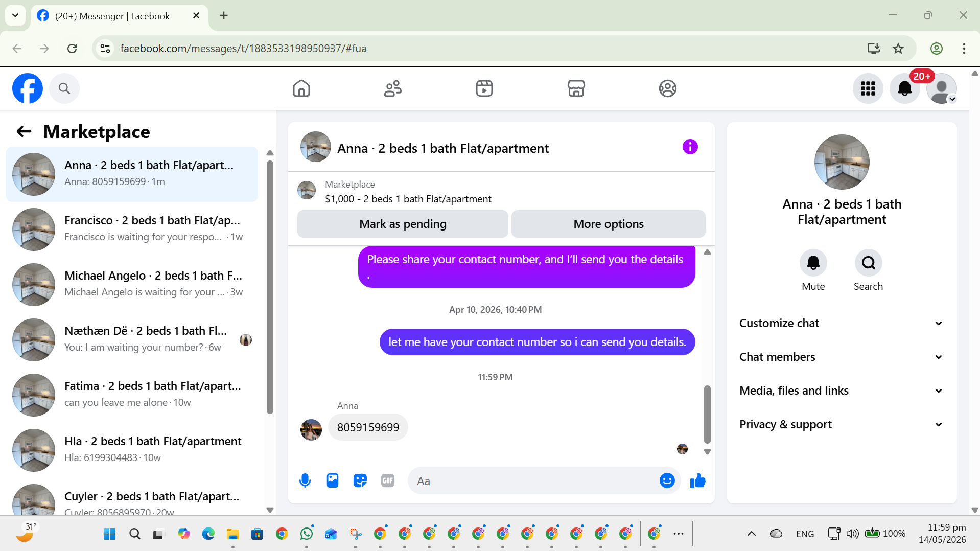This screenshot has height=551, width=980.
Task: Click the listing thumbnail in Marketplace banner
Action: coord(307,190)
